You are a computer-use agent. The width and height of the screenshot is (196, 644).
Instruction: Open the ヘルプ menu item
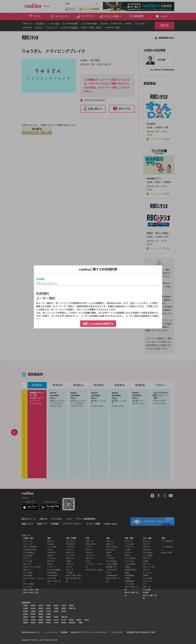[162, 16]
